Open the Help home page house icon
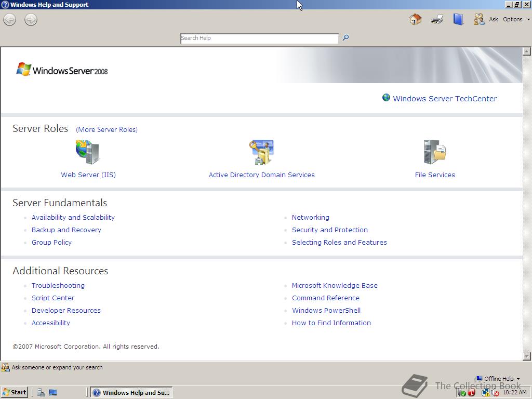The width and height of the screenshot is (532, 399). pyautogui.click(x=415, y=19)
